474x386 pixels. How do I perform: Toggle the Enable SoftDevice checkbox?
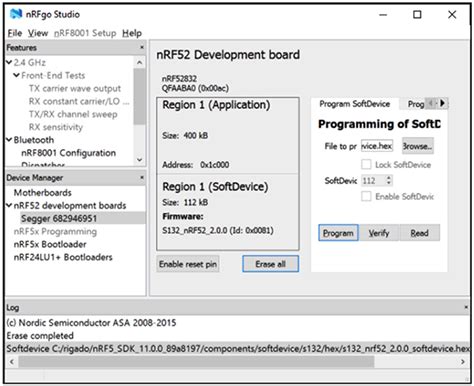point(366,196)
